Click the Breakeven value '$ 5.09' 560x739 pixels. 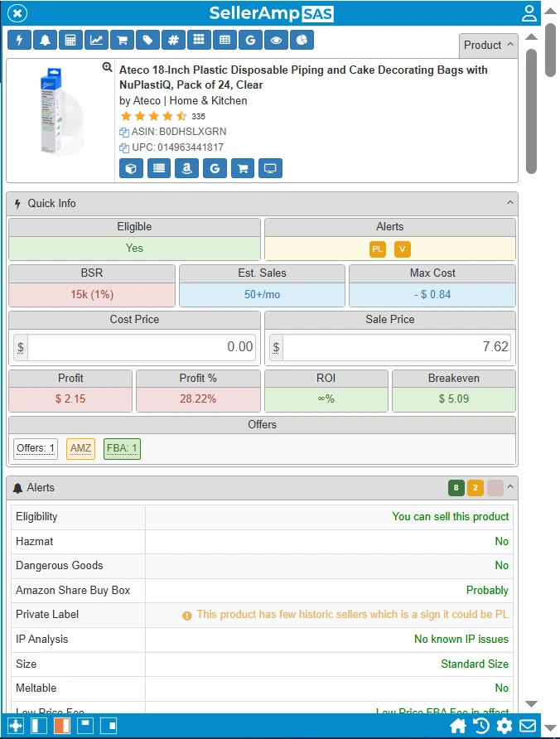[454, 399]
